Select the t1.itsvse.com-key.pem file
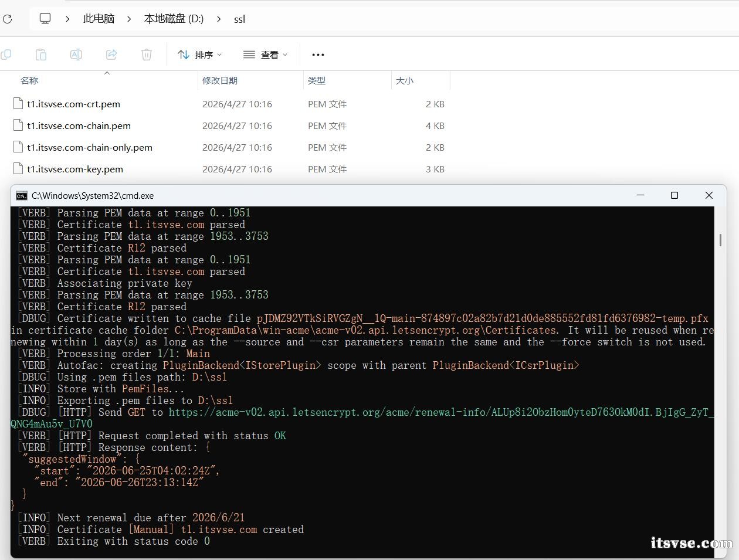 pyautogui.click(x=74, y=169)
